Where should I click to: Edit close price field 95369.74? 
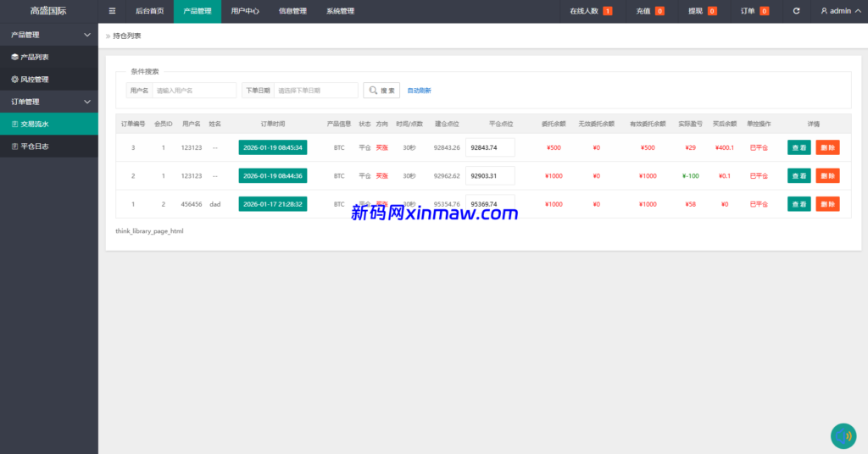coord(490,204)
